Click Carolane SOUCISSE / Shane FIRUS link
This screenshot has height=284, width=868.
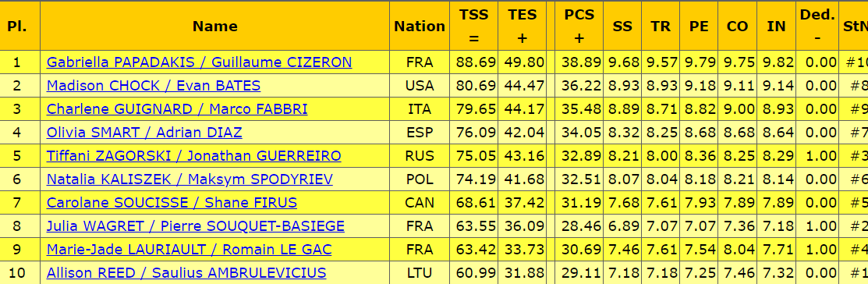pyautogui.click(x=172, y=203)
